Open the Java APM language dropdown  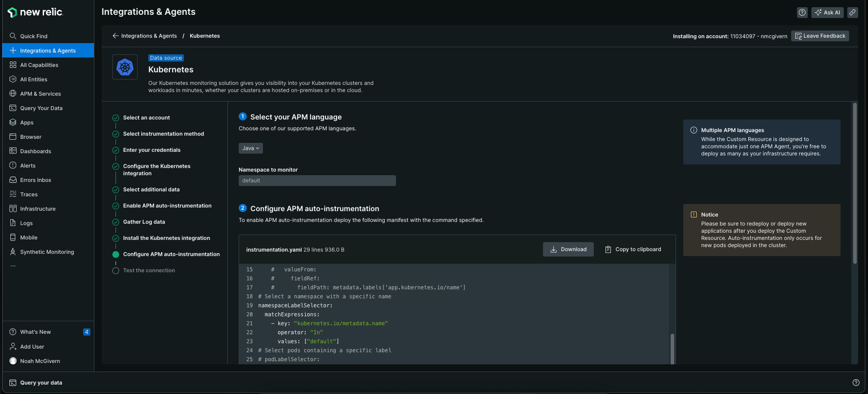pos(250,148)
